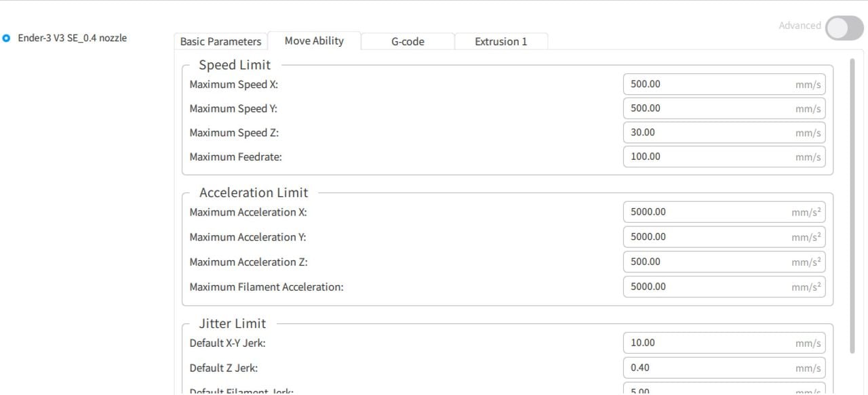Edit the Maximum Acceleration Y value
868x395 pixels.
tap(705, 237)
